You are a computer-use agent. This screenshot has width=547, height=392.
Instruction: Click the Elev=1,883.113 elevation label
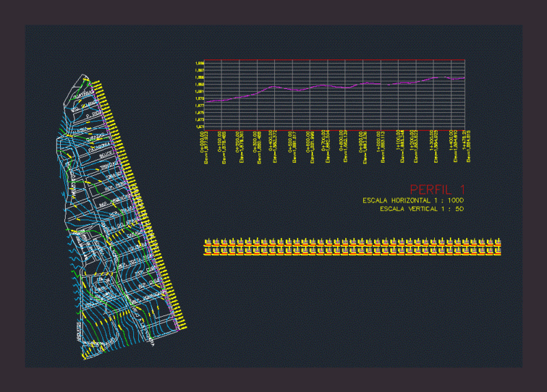(383, 147)
